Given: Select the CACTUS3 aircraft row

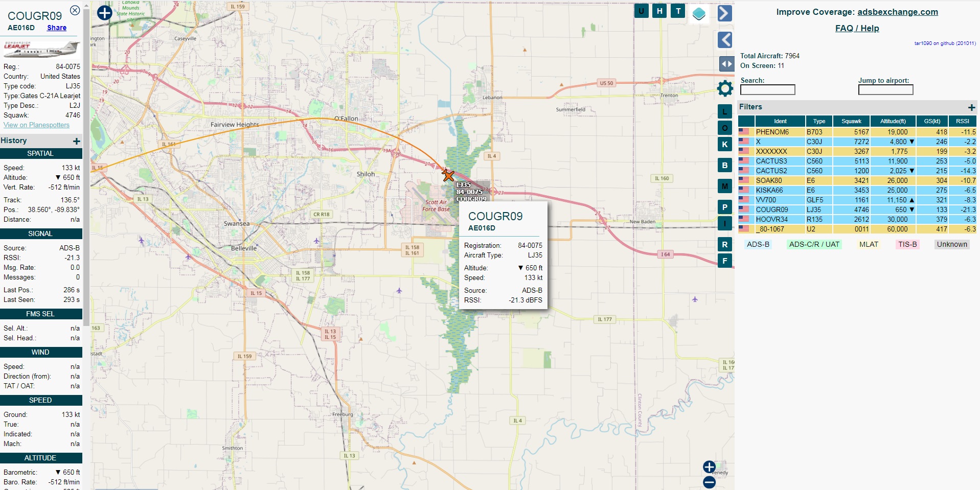Looking at the screenshot, I should (857, 161).
